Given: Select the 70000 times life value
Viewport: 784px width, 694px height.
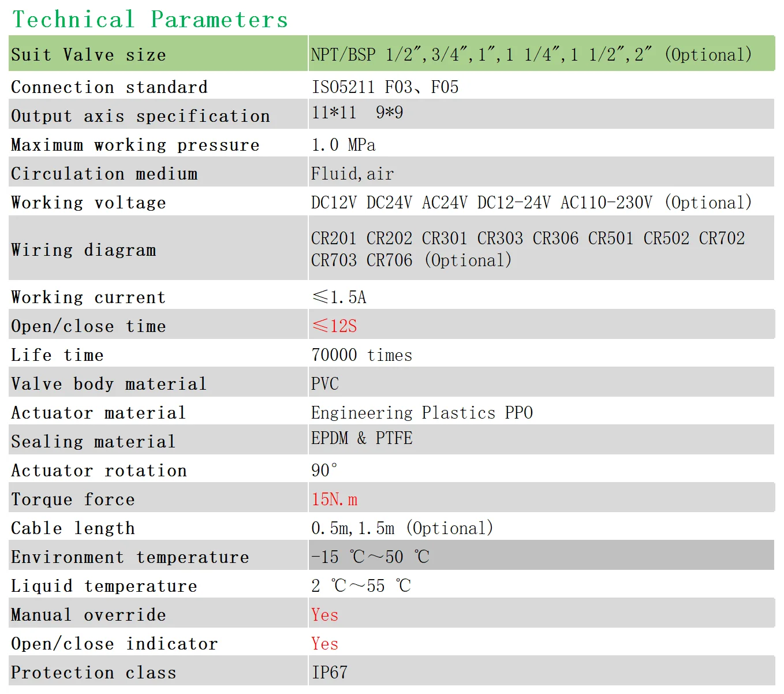Looking at the screenshot, I should pos(361,355).
